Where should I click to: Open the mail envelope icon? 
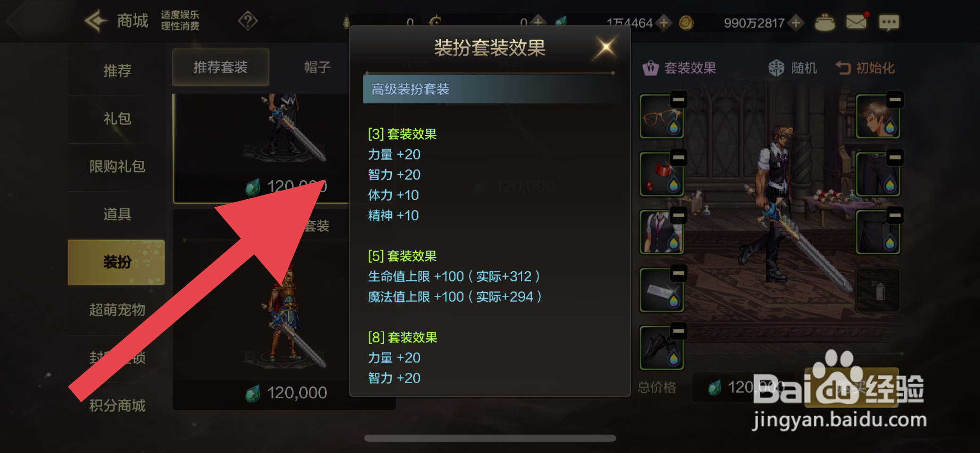(856, 22)
